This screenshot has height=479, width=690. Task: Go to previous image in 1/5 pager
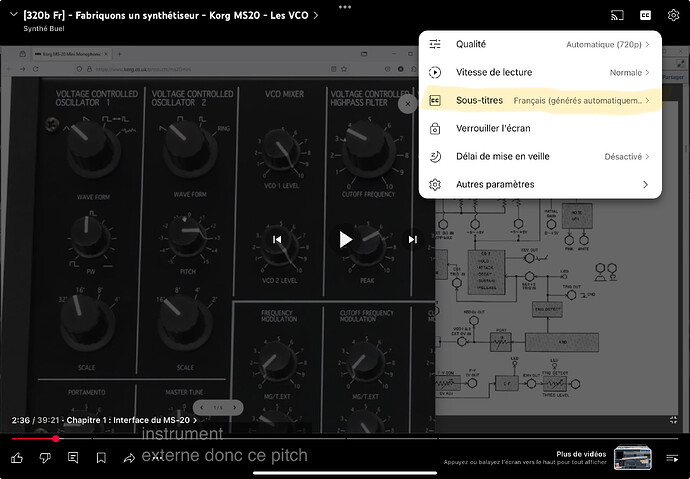202,408
